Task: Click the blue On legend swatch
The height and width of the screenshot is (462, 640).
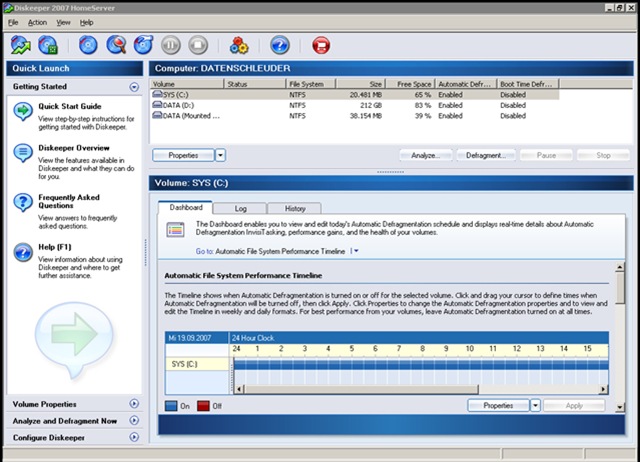Action: 171,406
